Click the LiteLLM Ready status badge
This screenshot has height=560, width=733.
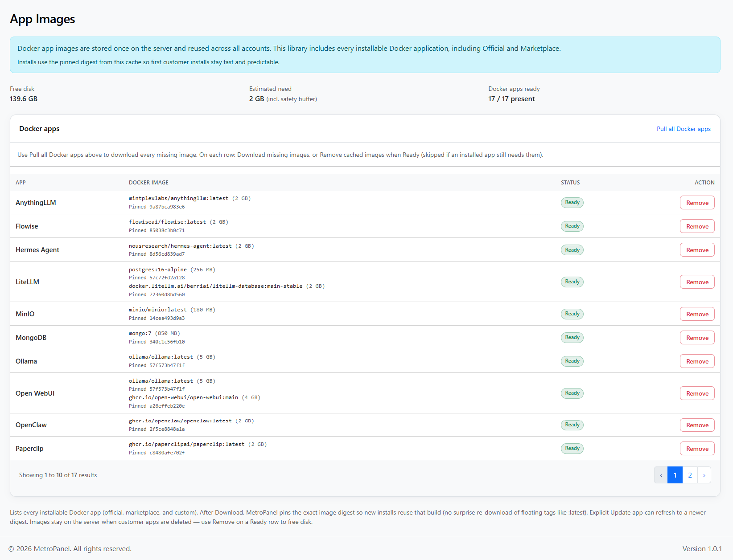(x=572, y=282)
